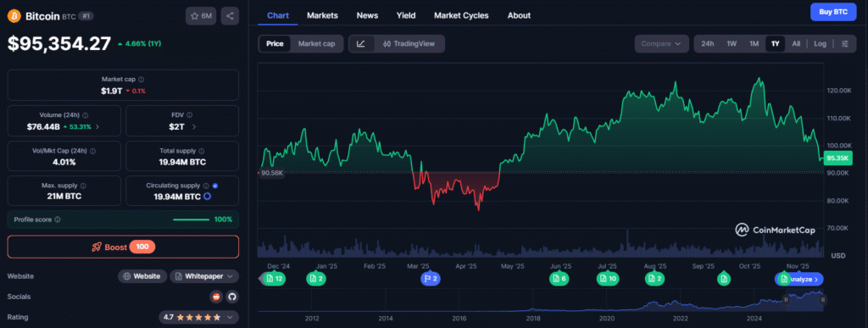Click the Jun '25 marker with 6 events
This screenshot has width=868, height=328.
click(559, 280)
